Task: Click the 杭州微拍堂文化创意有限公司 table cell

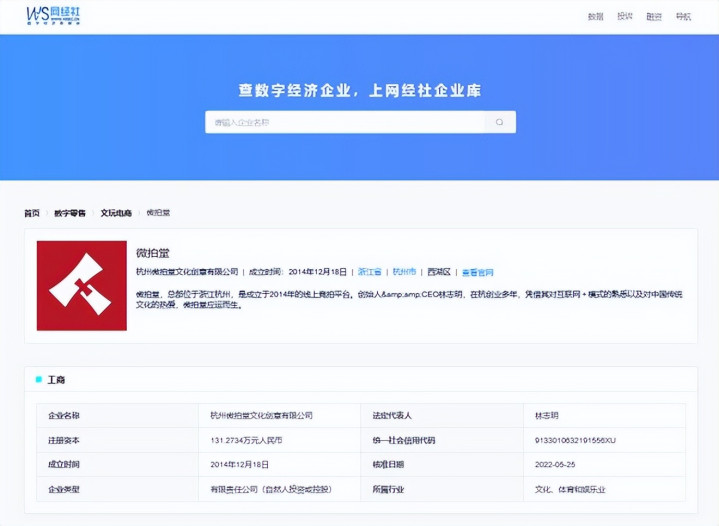Action: 261,415
